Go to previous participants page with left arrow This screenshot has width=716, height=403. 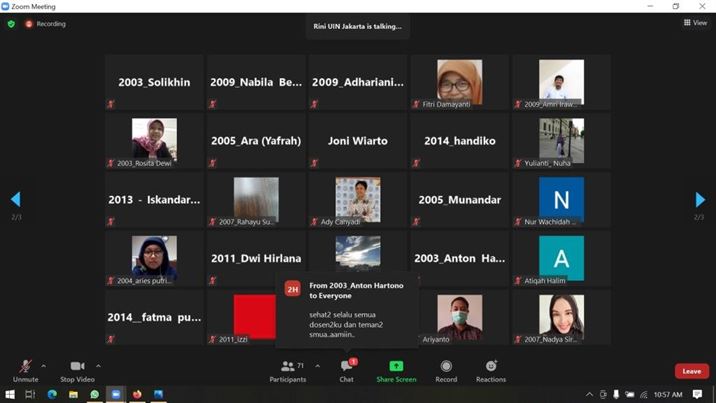pyautogui.click(x=15, y=200)
